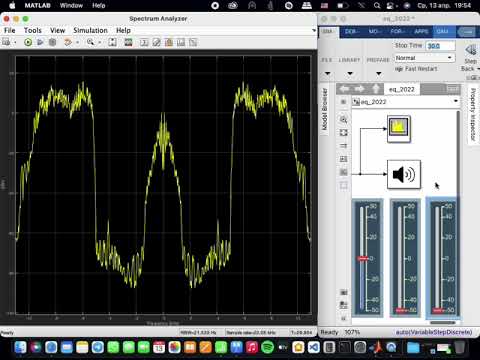Viewport: 480px width, 360px height.
Task: Click the channel measurements icon
Action: pyautogui.click(x=169, y=42)
